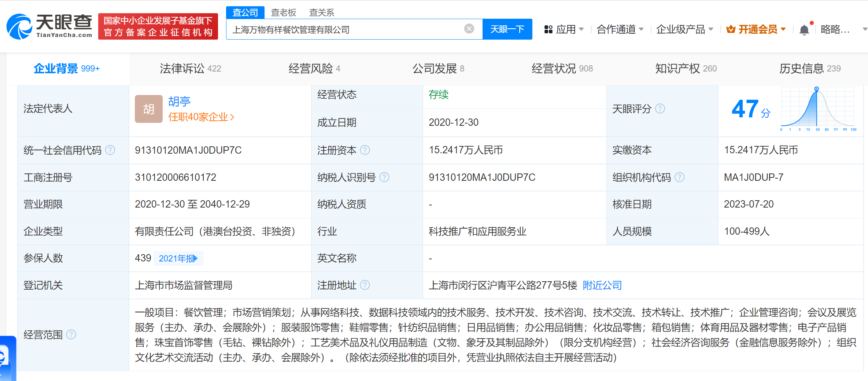Click the 上海市市场监督管理局 registration authority
The image size is (868, 381).
[184, 285]
